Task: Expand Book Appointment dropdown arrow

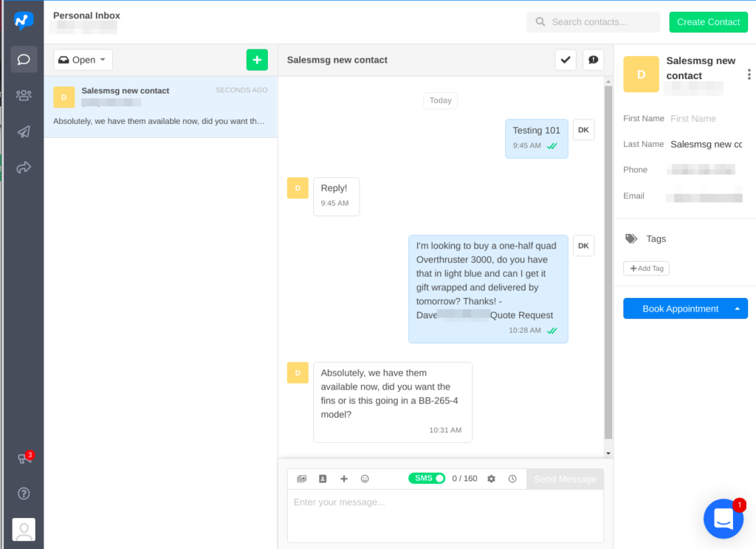Action: point(737,308)
